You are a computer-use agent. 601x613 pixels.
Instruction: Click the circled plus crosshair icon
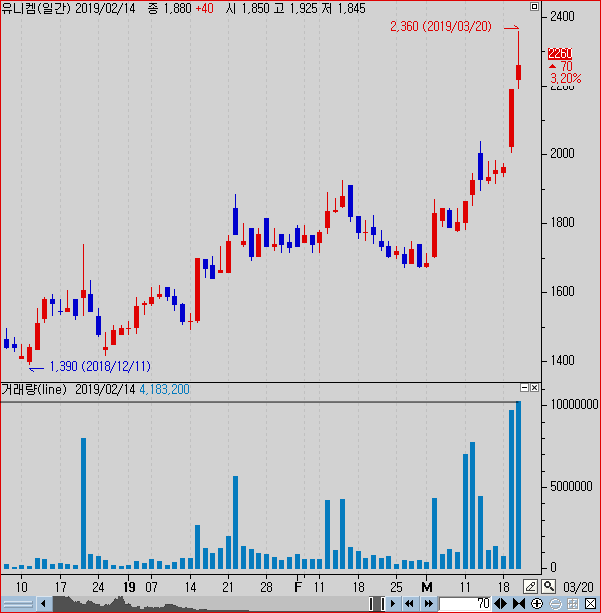[x=537, y=604]
